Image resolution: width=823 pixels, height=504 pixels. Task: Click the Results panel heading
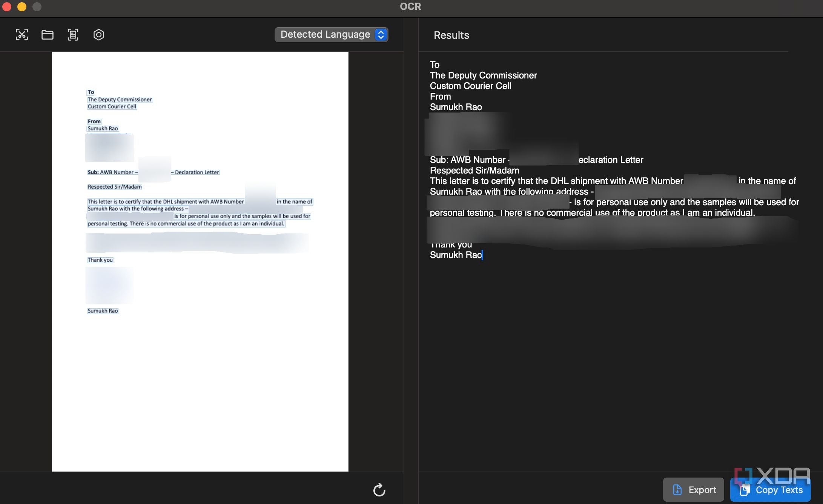click(x=451, y=35)
